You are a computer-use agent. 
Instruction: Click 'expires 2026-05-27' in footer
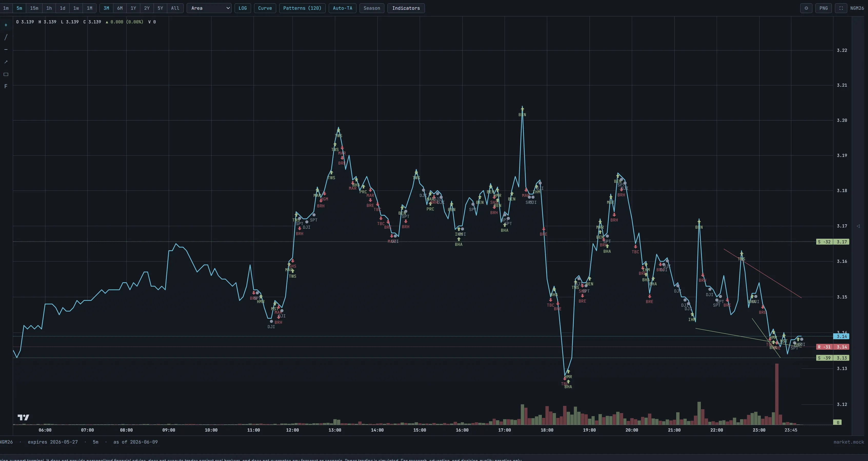(x=53, y=442)
